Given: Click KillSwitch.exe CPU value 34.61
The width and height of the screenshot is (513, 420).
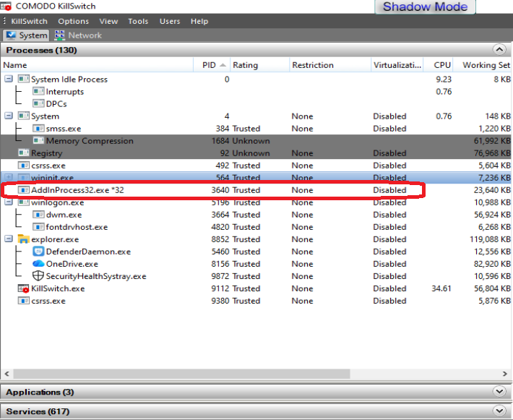Looking at the screenshot, I should click(x=441, y=288).
